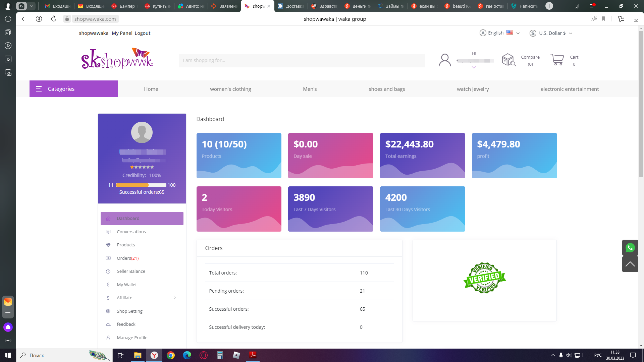
Task: Click the 'I am shopping for...' search field
Action: click(302, 60)
